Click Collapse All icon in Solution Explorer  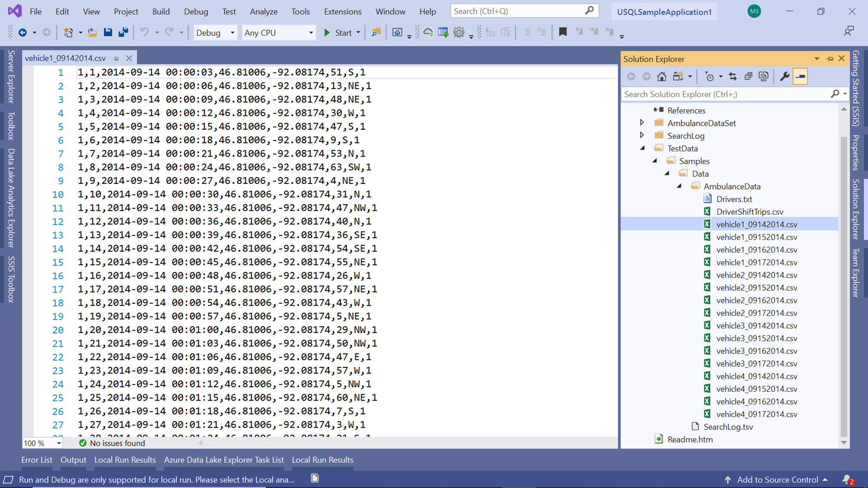[x=748, y=77]
